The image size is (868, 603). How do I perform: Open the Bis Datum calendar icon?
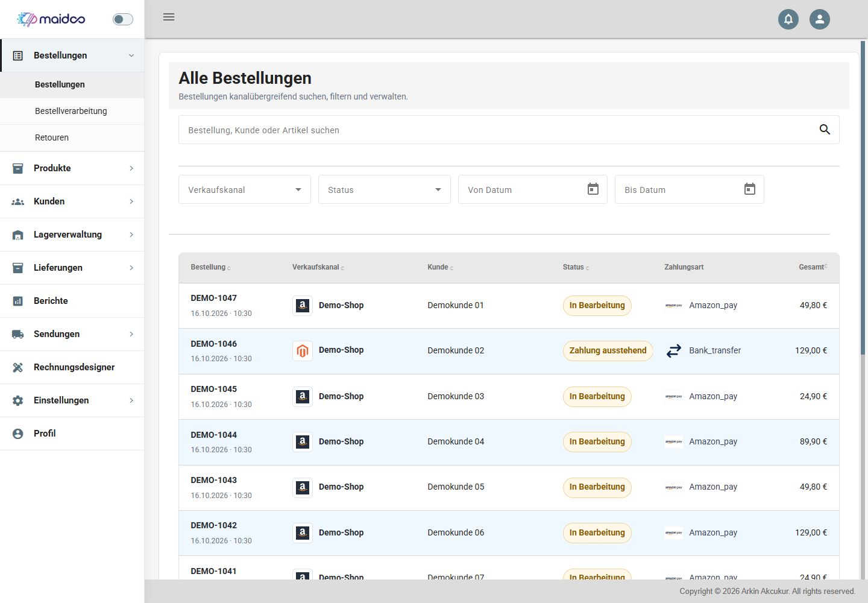click(750, 189)
